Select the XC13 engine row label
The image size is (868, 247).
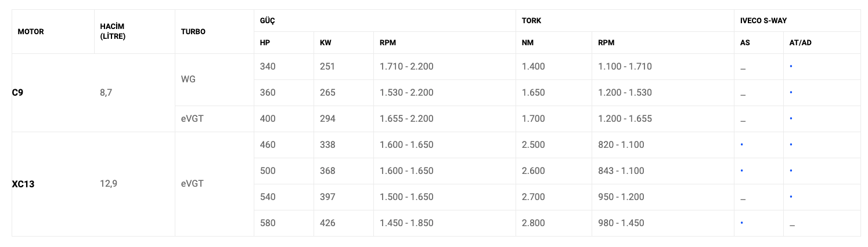(23, 184)
